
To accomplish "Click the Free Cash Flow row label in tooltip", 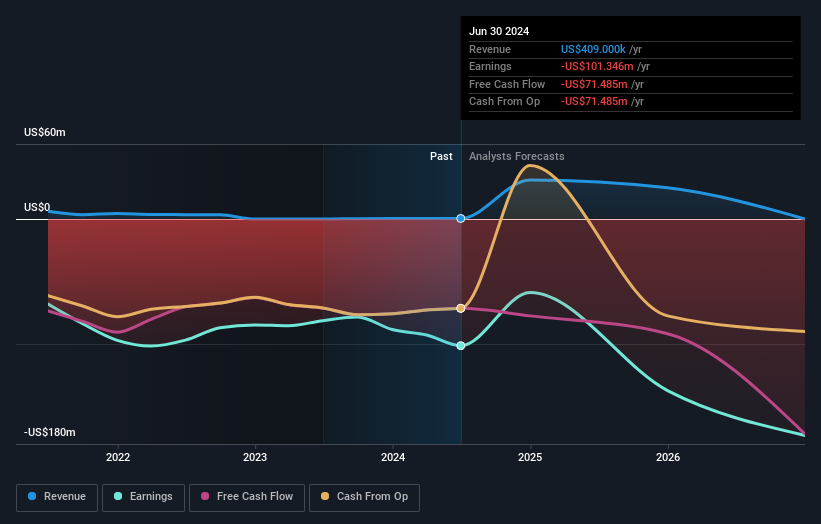I will click(507, 84).
